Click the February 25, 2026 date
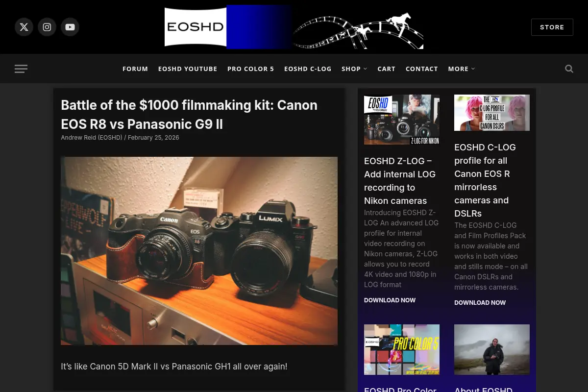 coord(153,138)
